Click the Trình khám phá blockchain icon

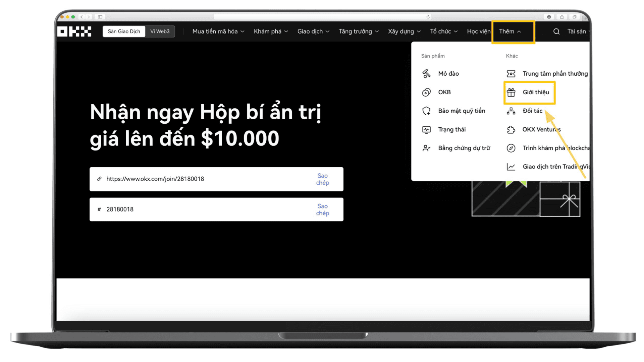[x=511, y=147]
